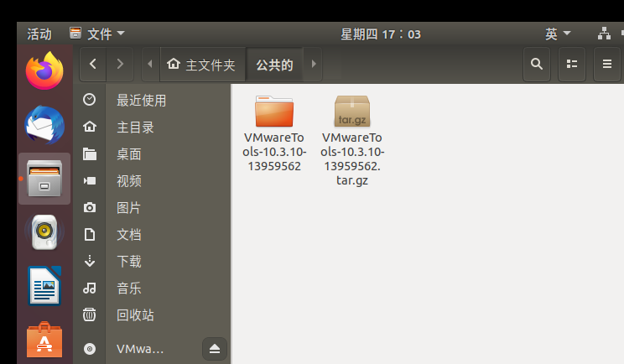This screenshot has width=624, height=364.
Task: Open the 文件 application menu
Action: [x=97, y=34]
